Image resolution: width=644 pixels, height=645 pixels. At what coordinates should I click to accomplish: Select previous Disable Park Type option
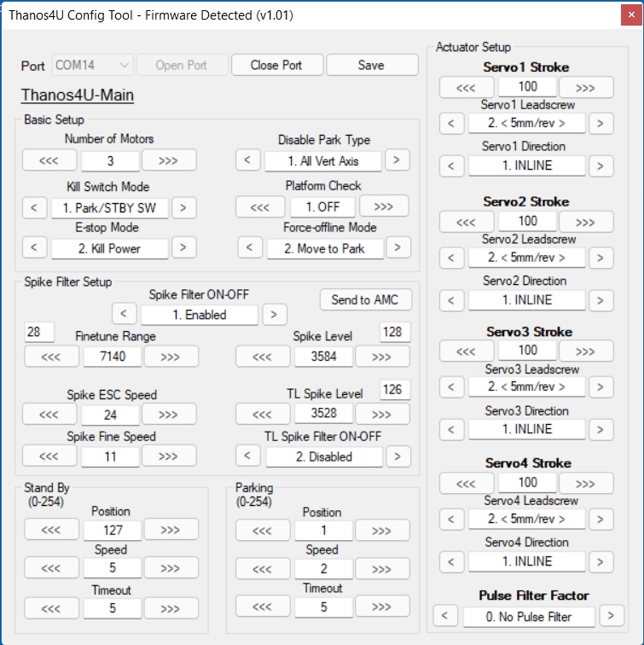(x=247, y=160)
